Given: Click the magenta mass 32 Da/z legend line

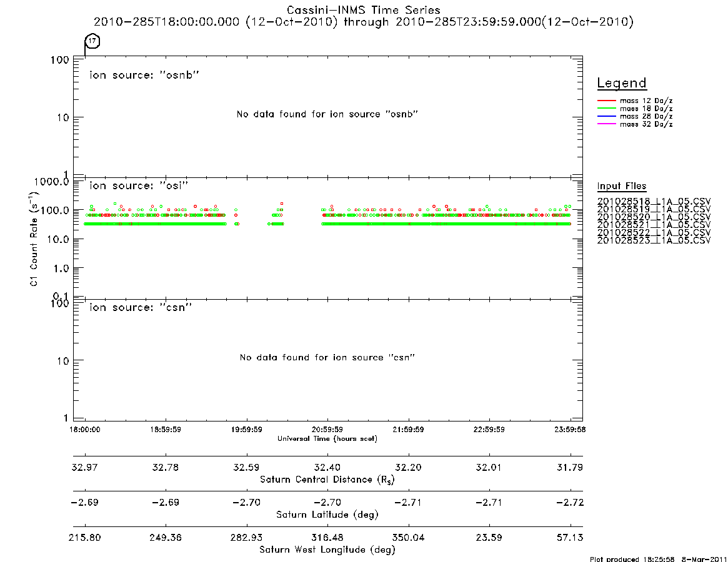Looking at the screenshot, I should pyautogui.click(x=606, y=124).
